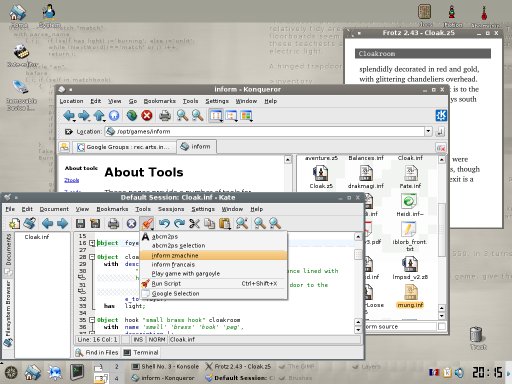The image size is (512, 384).
Task: Switch to Shell No. 3 - Konsole taskbar entry
Action: pyautogui.click(x=165, y=367)
